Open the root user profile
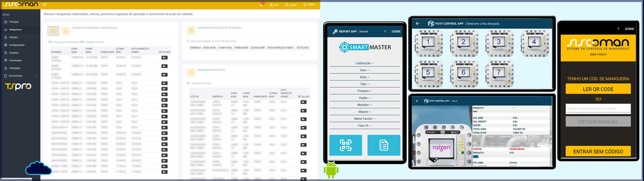The width and height of the screenshot is (644, 181). 274,5
